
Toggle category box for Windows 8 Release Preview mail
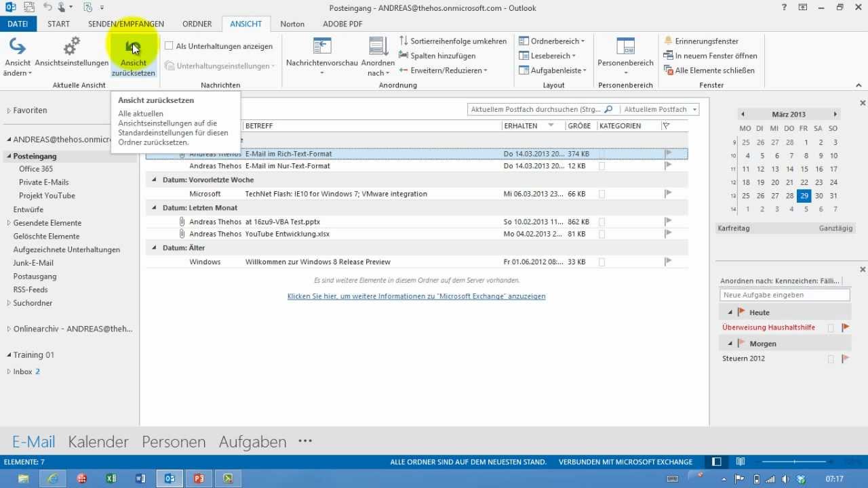point(602,262)
